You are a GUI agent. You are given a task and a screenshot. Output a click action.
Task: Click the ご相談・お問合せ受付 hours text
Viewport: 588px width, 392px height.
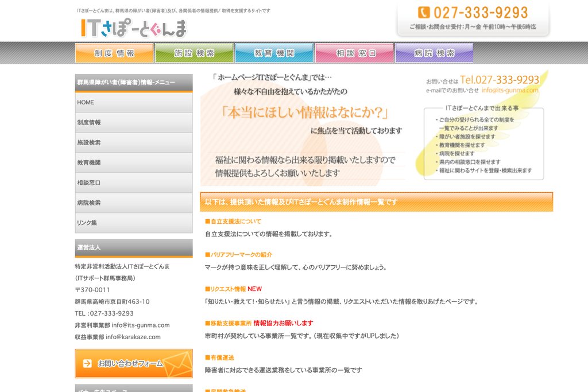[x=473, y=27]
